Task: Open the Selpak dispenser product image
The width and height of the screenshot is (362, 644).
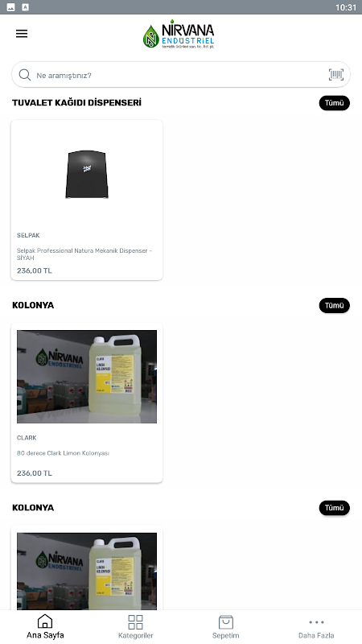Action: click(x=87, y=174)
